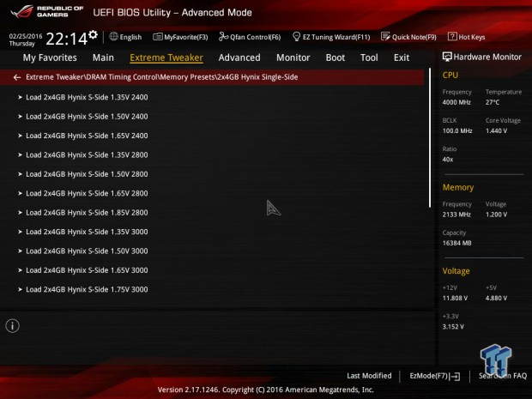Launch EZ Tuning Wizard bulb icon

[x=296, y=36]
